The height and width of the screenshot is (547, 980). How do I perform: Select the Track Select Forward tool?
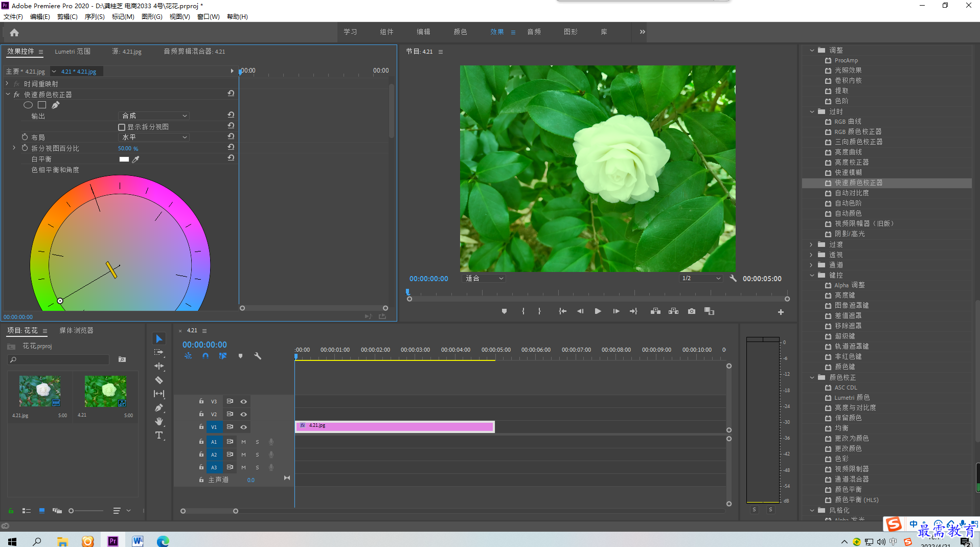(x=159, y=352)
